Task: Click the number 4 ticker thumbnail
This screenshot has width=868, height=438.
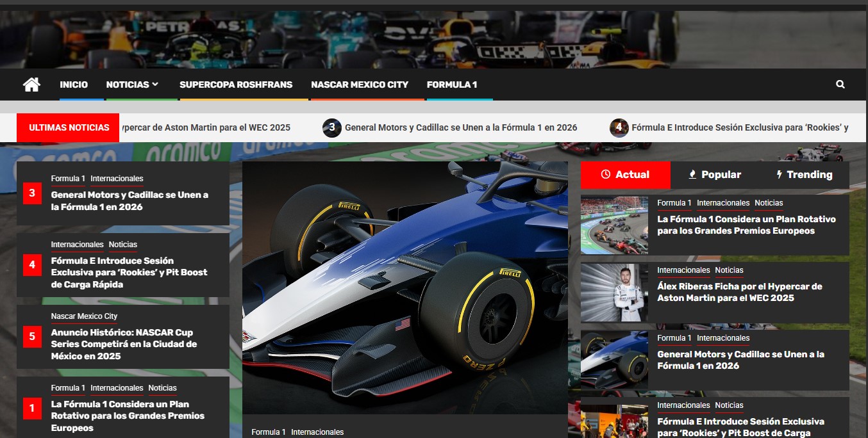Action: tap(619, 128)
